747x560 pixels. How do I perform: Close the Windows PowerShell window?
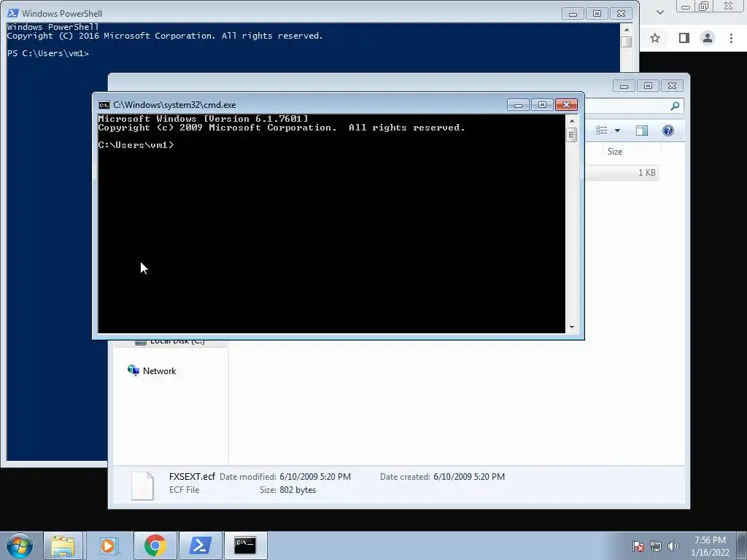[621, 14]
